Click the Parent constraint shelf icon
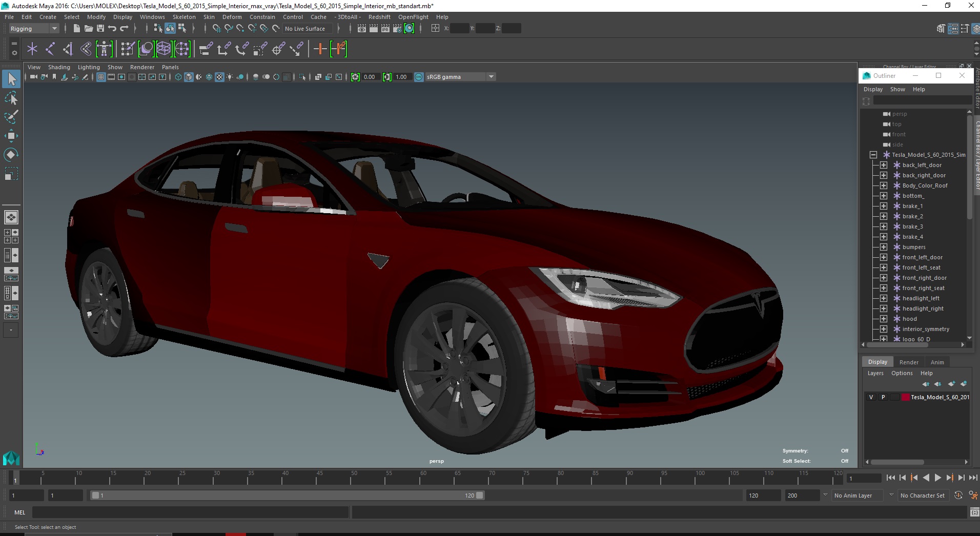 (x=206, y=49)
